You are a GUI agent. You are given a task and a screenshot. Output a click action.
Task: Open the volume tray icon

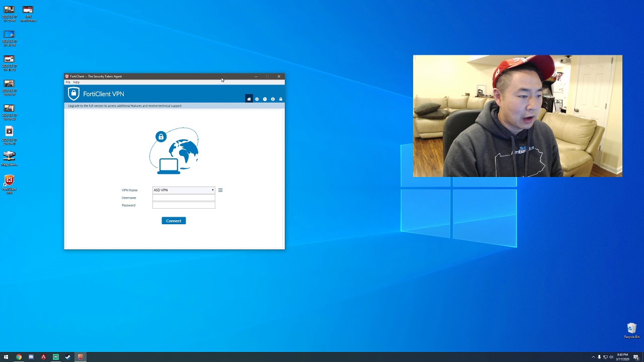(611, 357)
